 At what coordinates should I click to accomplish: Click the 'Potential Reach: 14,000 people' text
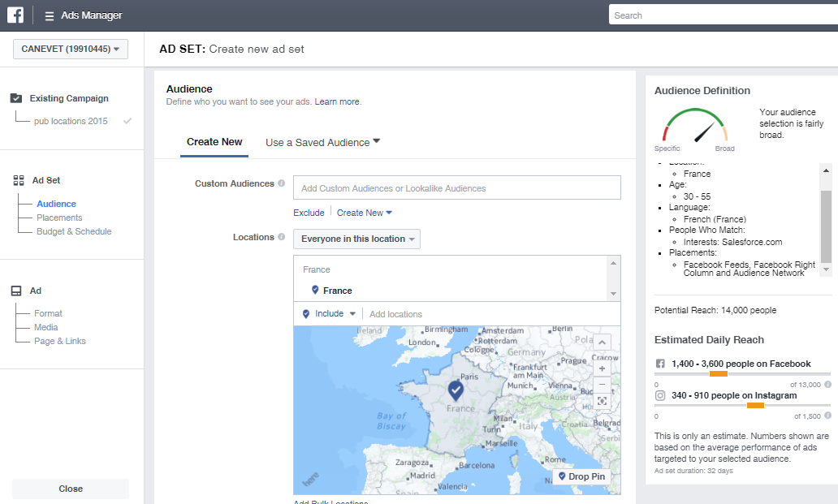[715, 310]
